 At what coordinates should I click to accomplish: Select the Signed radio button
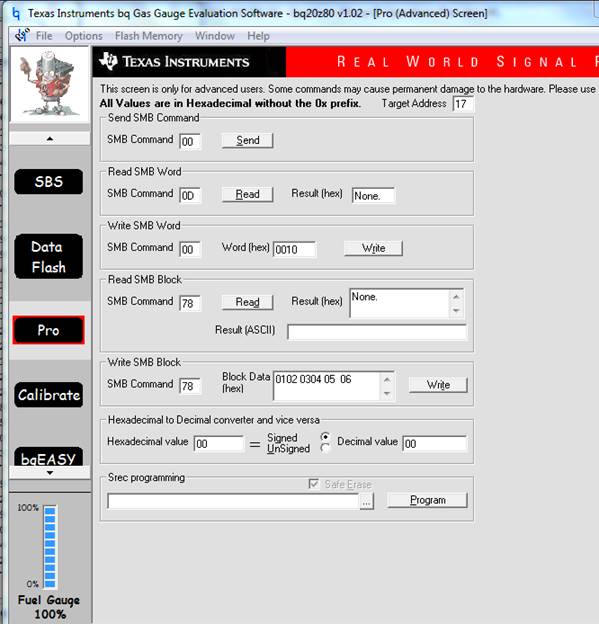[325, 437]
